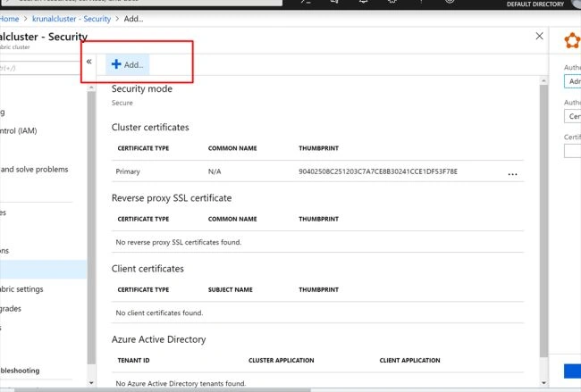Click THUMBPRINT header under Client certificates

point(319,289)
